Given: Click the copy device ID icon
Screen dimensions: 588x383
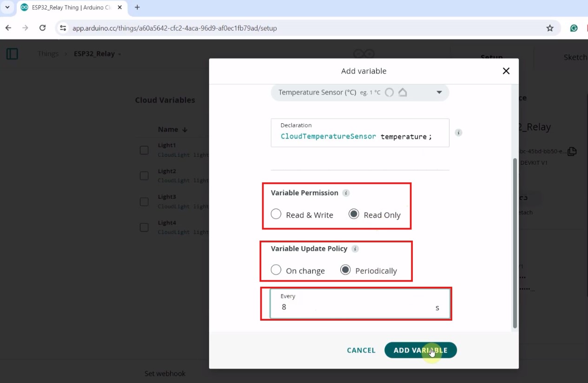Looking at the screenshot, I should click(x=572, y=151).
